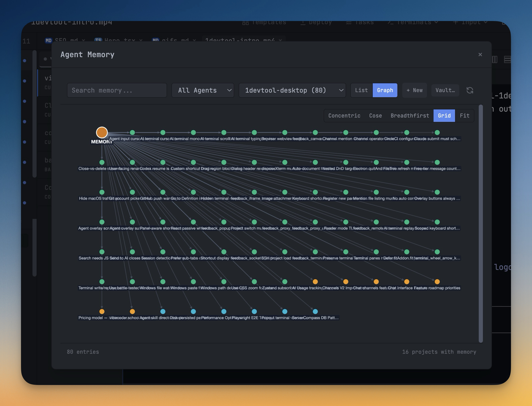The width and height of the screenshot is (532, 406).
Task: Choose the Cose layout
Action: tap(375, 116)
